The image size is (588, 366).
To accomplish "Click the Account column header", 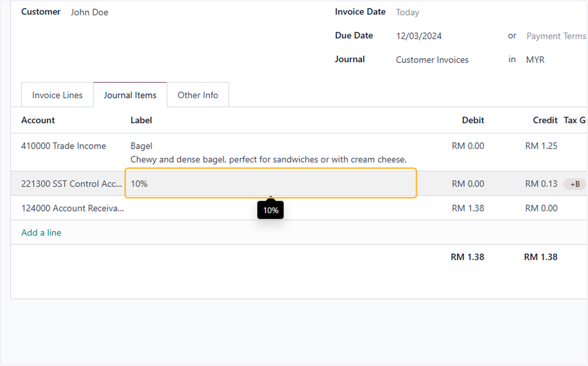I will click(x=38, y=120).
